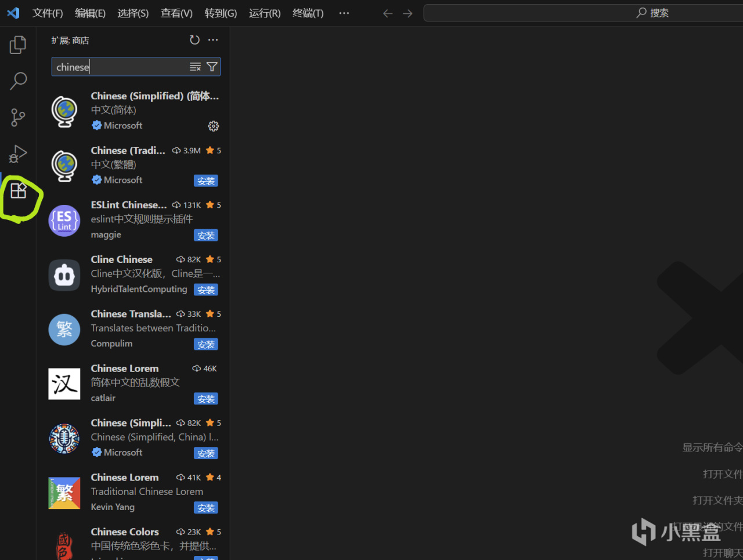Open the 终端(T) menu

308,13
